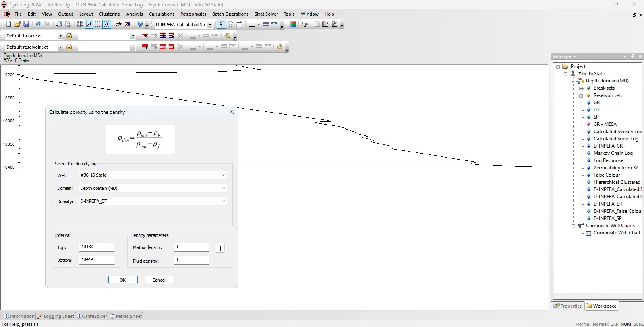Close the Calculate porosity dialog
The height and width of the screenshot is (327, 644).
click(x=232, y=112)
